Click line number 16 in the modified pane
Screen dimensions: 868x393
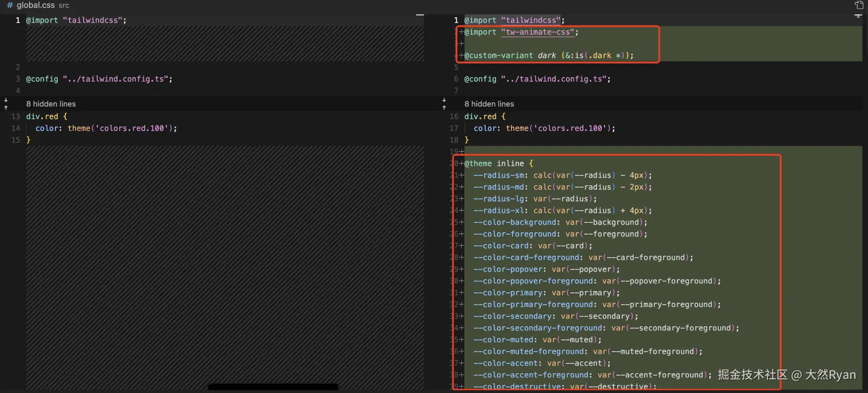[x=454, y=117]
